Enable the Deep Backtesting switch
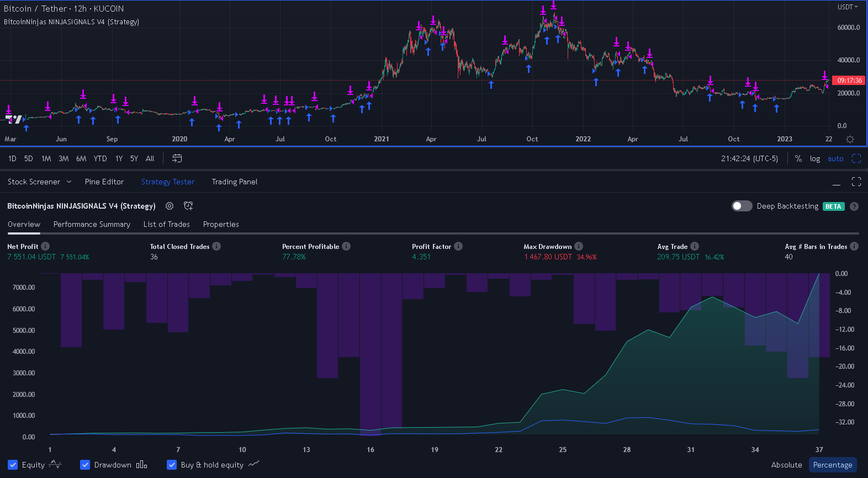The width and height of the screenshot is (868, 478). [742, 206]
